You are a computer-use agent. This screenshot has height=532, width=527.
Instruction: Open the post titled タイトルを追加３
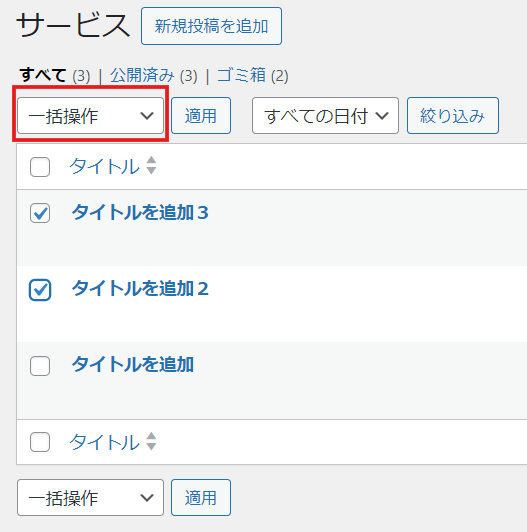(140, 212)
